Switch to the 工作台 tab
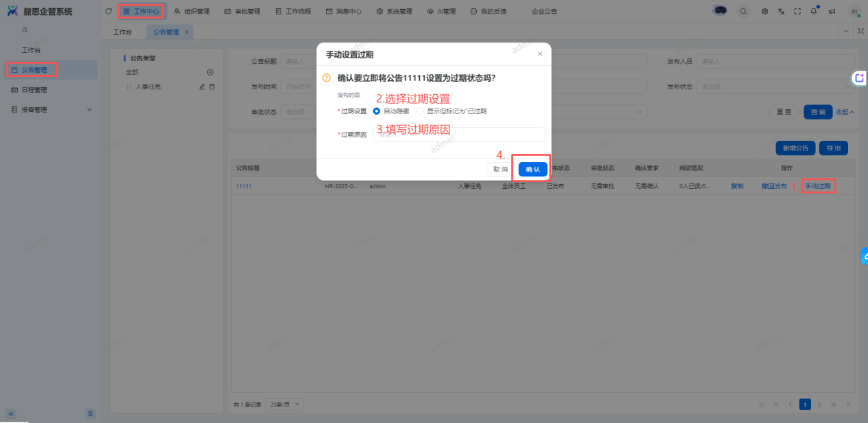This screenshot has width=868, height=423. coord(122,32)
